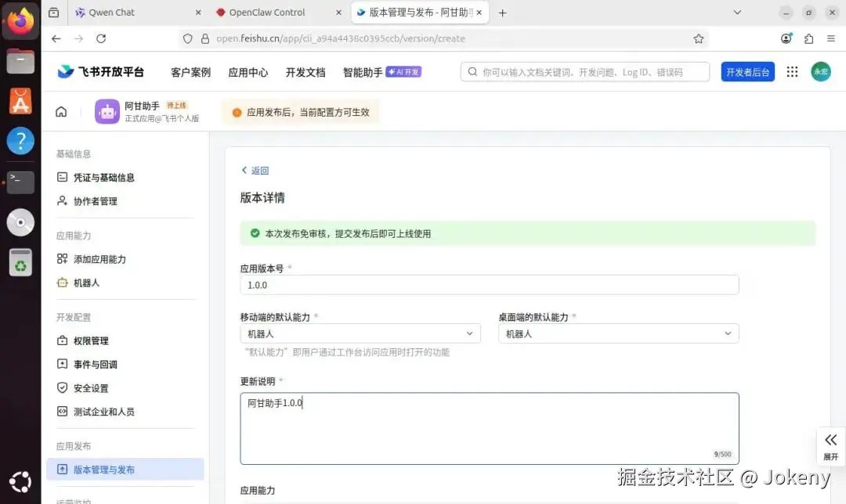Click the browser forward arrow
The image size is (846, 504).
click(x=79, y=38)
